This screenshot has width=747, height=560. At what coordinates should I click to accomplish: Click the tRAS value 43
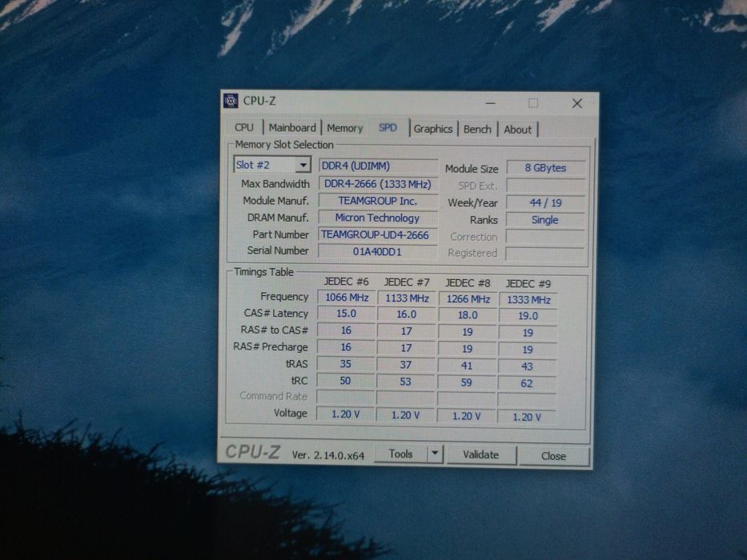pos(527,367)
